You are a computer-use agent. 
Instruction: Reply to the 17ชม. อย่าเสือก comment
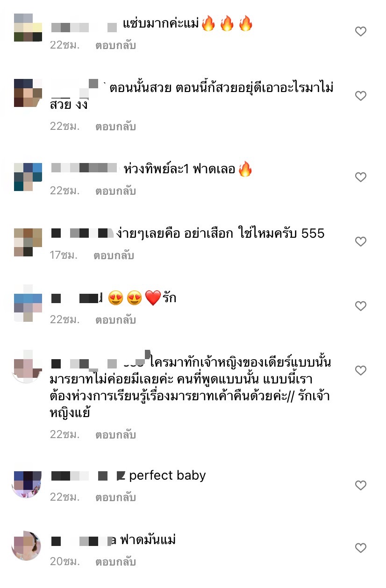point(114,255)
